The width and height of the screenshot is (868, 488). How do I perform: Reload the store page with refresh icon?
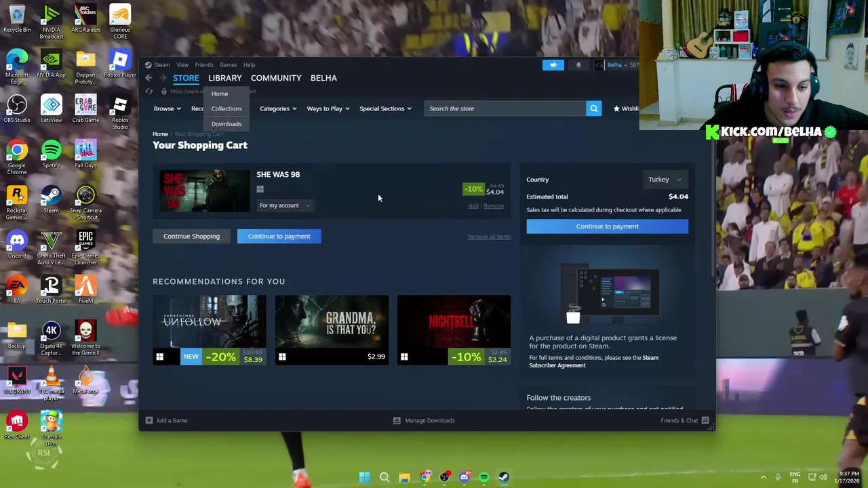click(x=151, y=91)
